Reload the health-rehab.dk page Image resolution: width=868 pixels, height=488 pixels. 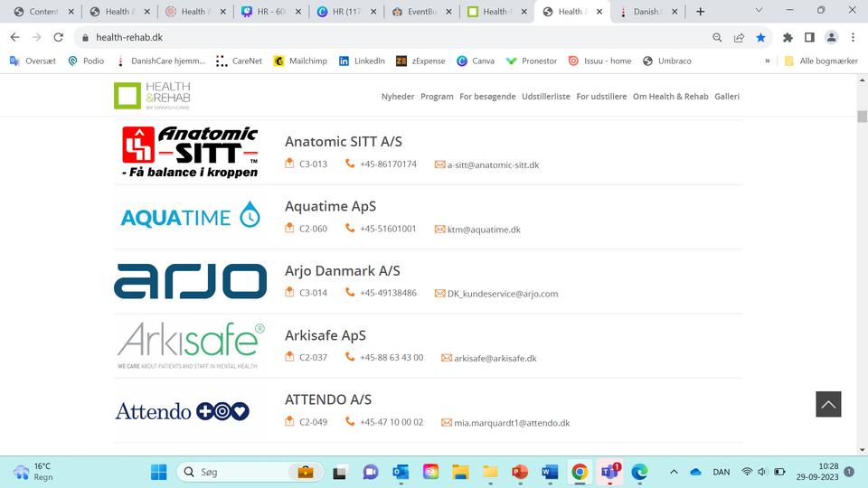(58, 37)
